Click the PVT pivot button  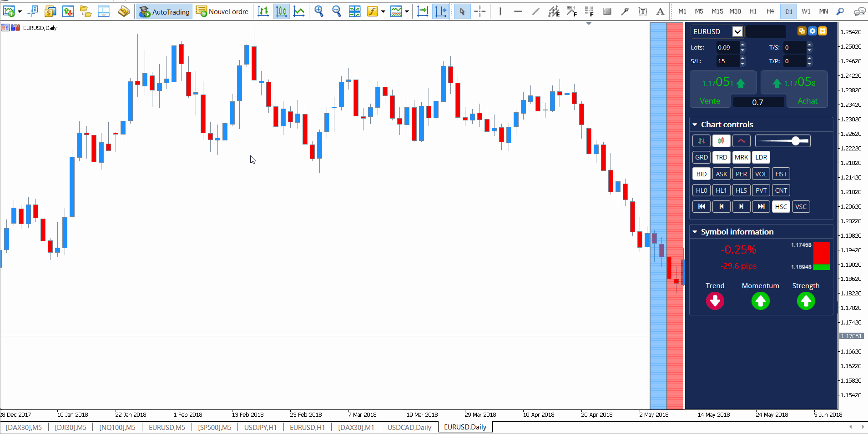761,190
